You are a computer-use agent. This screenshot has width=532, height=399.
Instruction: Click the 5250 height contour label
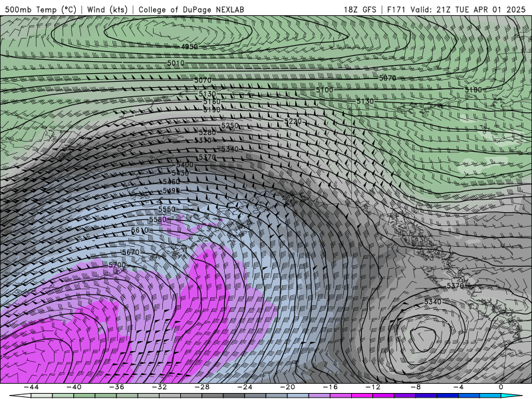pos(229,126)
